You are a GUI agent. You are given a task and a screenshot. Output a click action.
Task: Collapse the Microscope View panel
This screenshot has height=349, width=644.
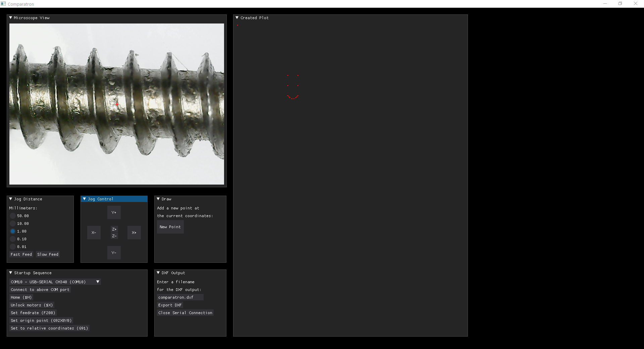[10, 18]
